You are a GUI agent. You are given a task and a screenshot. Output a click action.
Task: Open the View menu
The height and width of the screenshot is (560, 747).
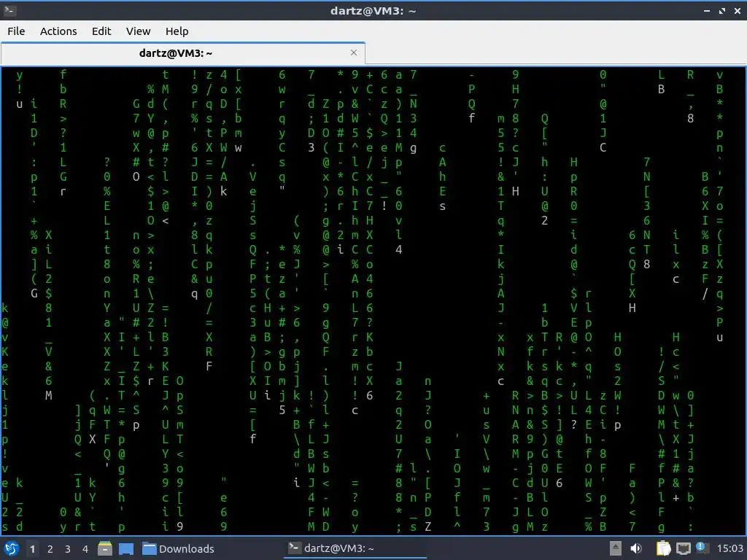coord(138,31)
